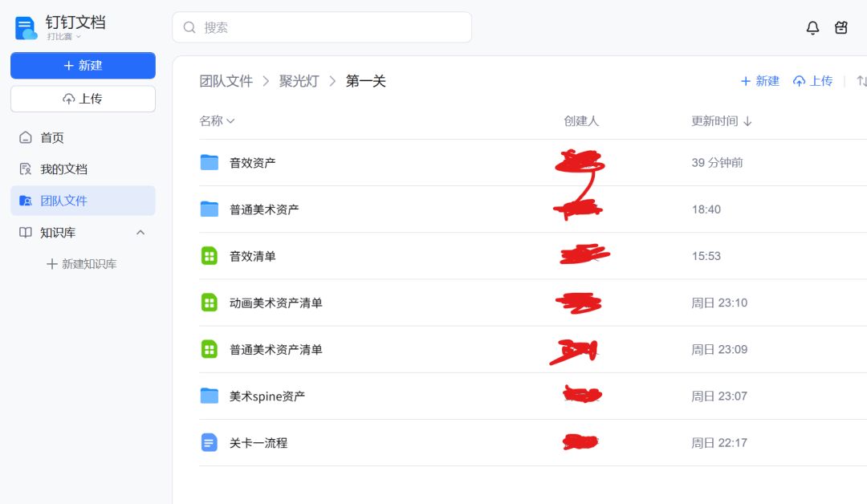Navigate to 团队文件 breadcrumb
The width and height of the screenshot is (867, 504).
(226, 81)
